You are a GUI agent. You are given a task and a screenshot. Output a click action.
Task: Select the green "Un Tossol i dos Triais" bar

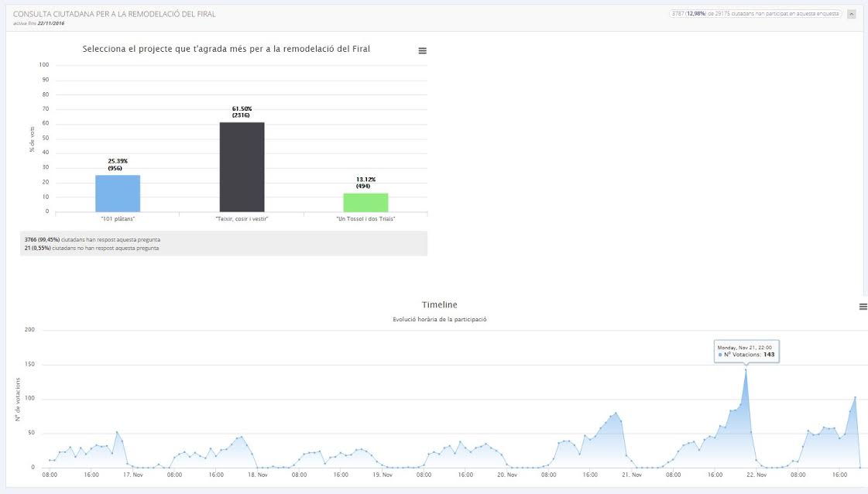pos(365,202)
